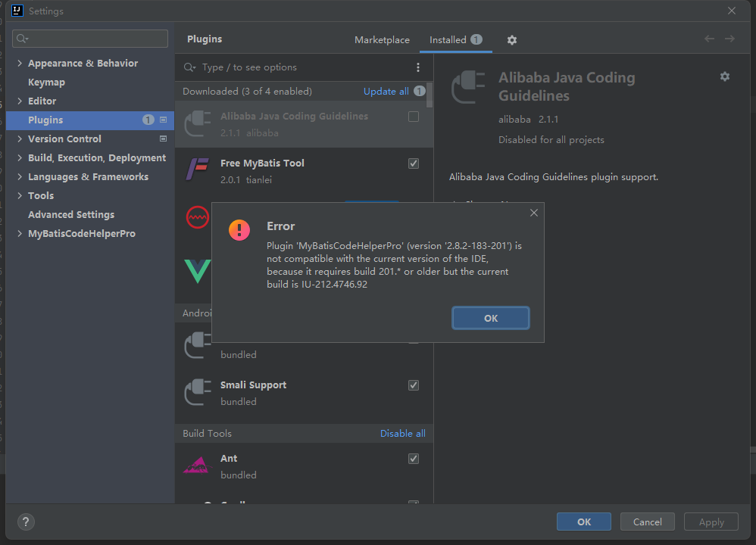This screenshot has height=545, width=756.
Task: Expand Languages & Frameworks
Action: [x=20, y=176]
